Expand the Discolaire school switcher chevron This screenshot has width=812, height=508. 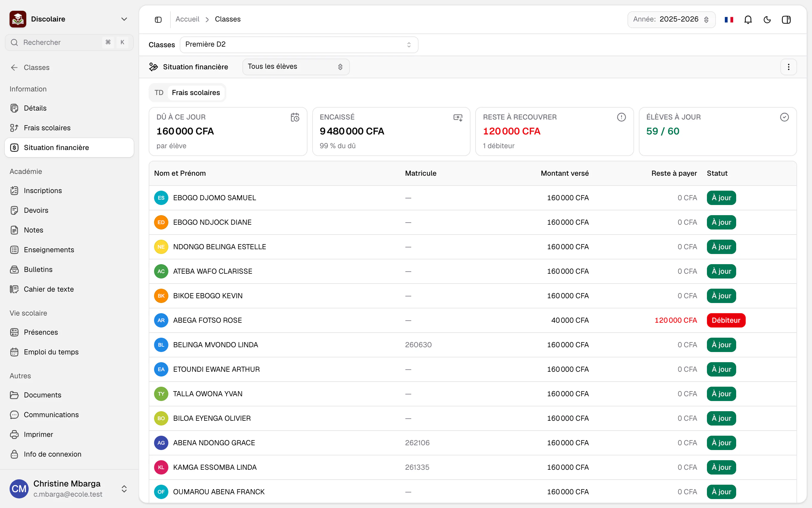click(x=124, y=19)
